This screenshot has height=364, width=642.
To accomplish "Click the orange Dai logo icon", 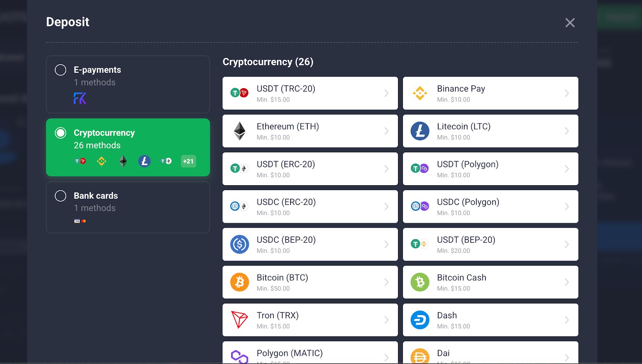I will click(420, 356).
